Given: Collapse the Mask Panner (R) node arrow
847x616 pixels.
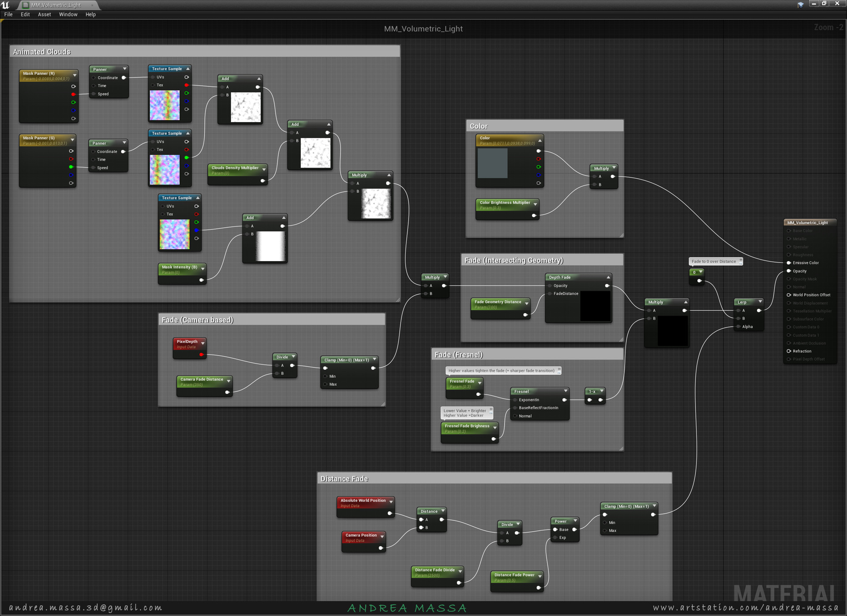Looking at the screenshot, I should coord(75,75).
